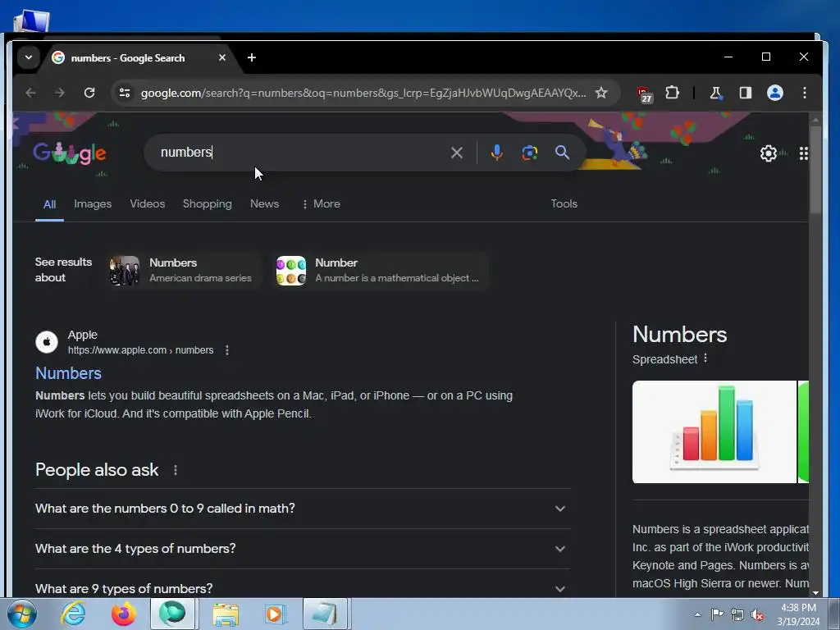The width and height of the screenshot is (840, 630).
Task: Open Windows Media Player on the taskbar
Action: [x=276, y=614]
